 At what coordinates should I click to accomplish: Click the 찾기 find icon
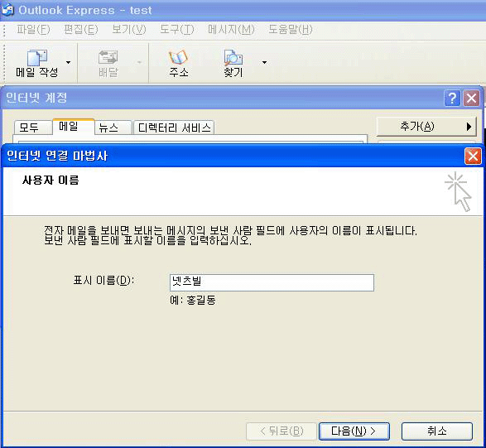click(233, 58)
